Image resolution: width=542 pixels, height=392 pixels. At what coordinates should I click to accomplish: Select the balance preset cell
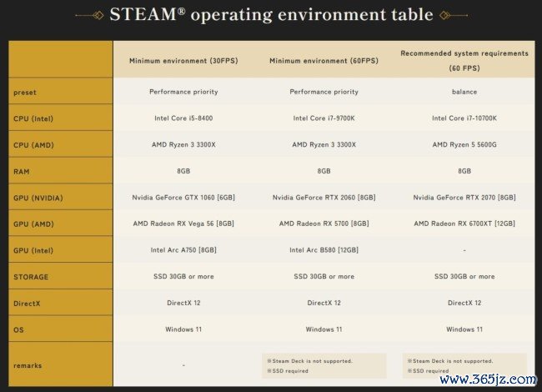[464, 92]
